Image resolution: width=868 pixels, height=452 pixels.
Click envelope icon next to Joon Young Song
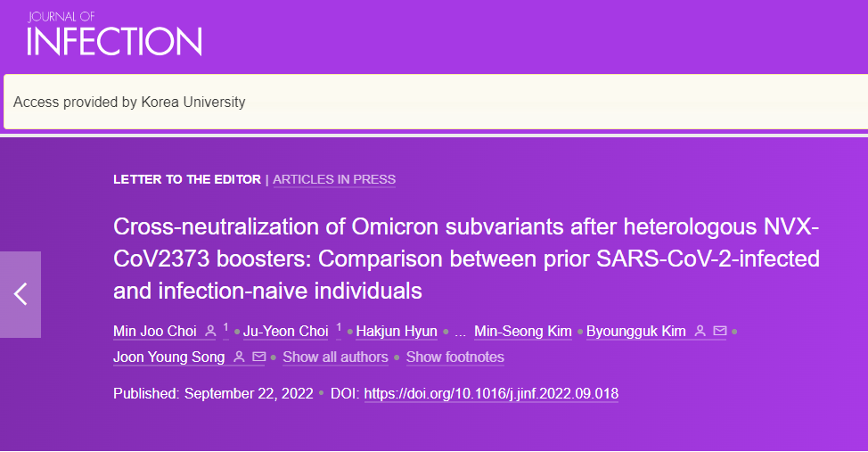[258, 357]
